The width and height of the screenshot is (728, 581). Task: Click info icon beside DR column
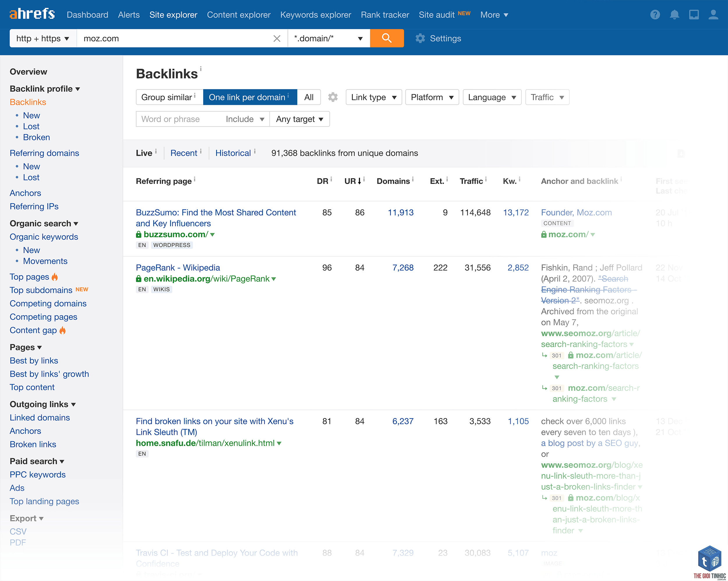(x=331, y=179)
